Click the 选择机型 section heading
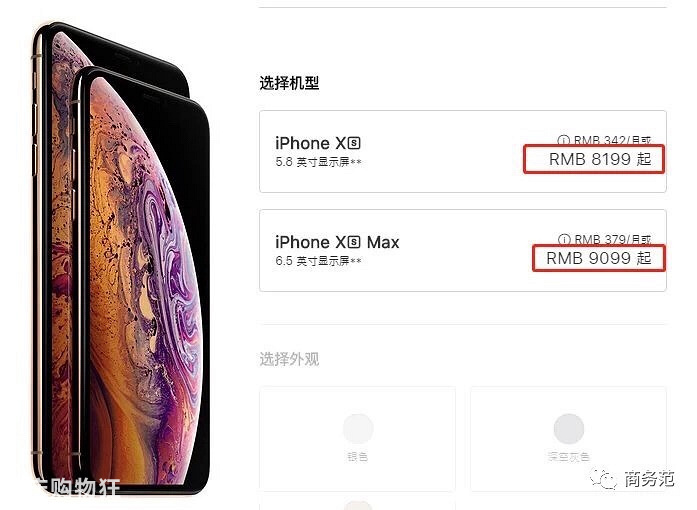This screenshot has width=697, height=510. coord(289,83)
